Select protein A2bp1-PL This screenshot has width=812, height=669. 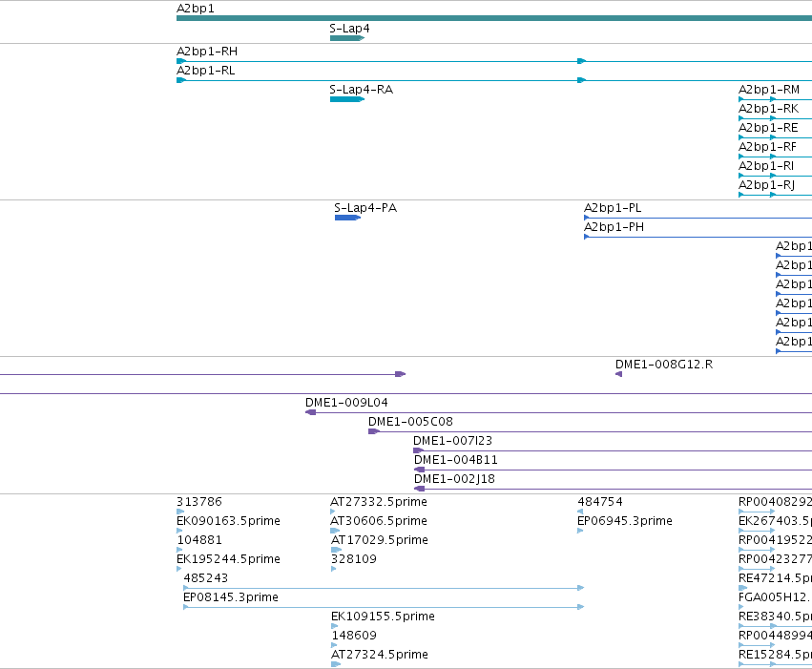[x=698, y=218]
